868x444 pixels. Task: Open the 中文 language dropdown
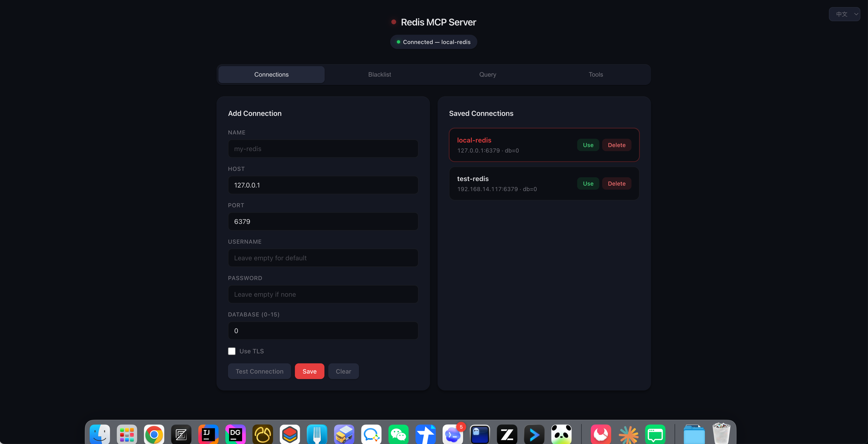[844, 14]
